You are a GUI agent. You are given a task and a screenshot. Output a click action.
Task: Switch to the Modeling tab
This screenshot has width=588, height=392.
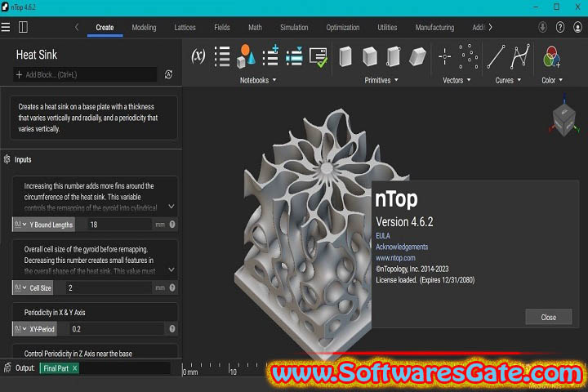(144, 28)
